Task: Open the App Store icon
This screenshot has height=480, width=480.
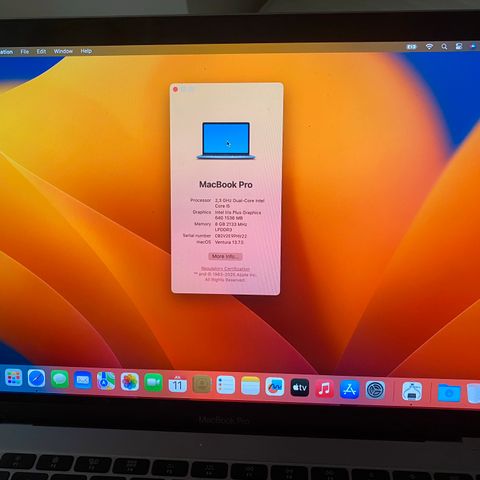Action: pos(349,389)
